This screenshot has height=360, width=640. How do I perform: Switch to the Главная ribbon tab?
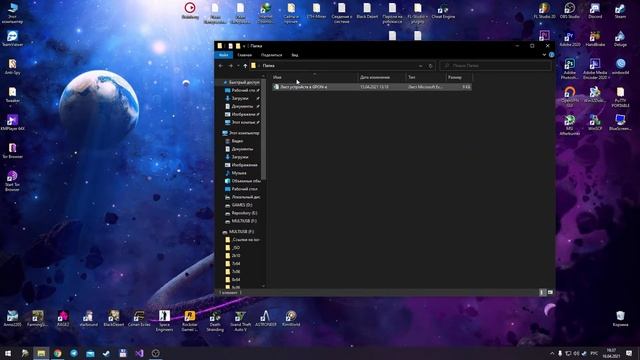coord(244,55)
